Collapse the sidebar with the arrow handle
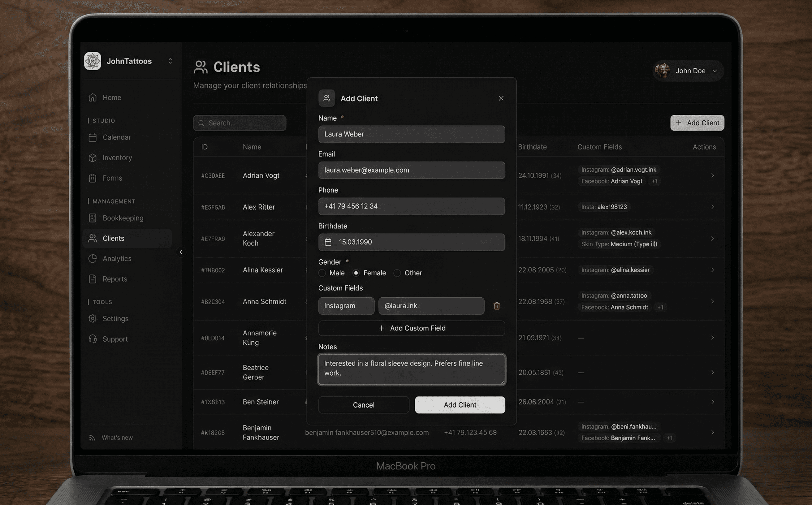The height and width of the screenshot is (505, 812). point(181,252)
